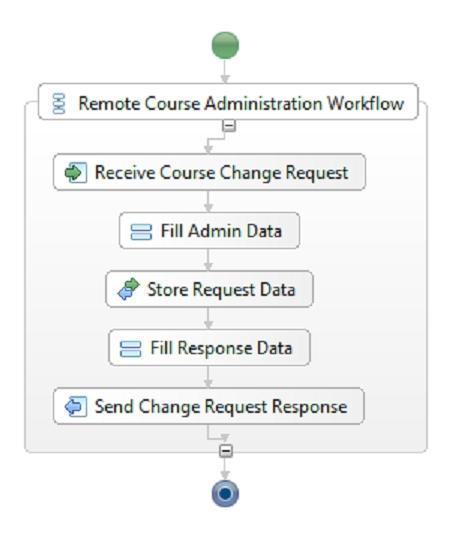
Task: Click the receive icon in Receive Course Change Request
Action: point(75,173)
